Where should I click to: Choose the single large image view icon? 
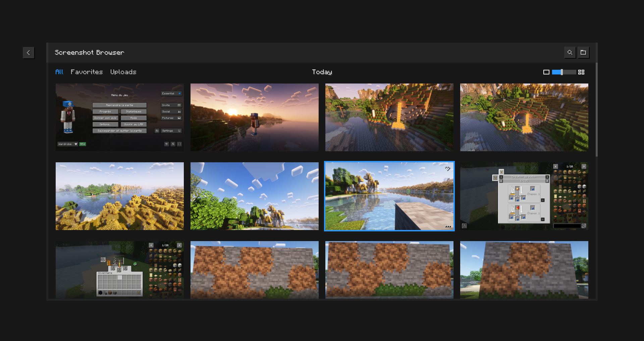[546, 72]
